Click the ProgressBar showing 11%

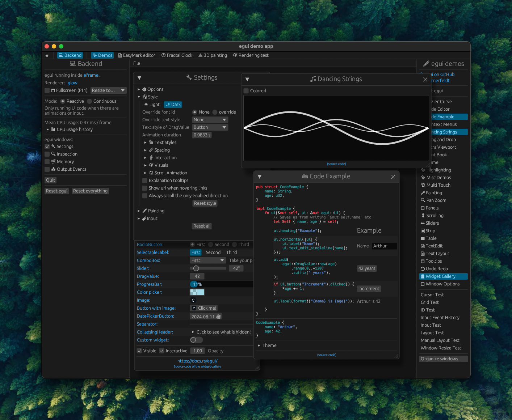pyautogui.click(x=221, y=284)
